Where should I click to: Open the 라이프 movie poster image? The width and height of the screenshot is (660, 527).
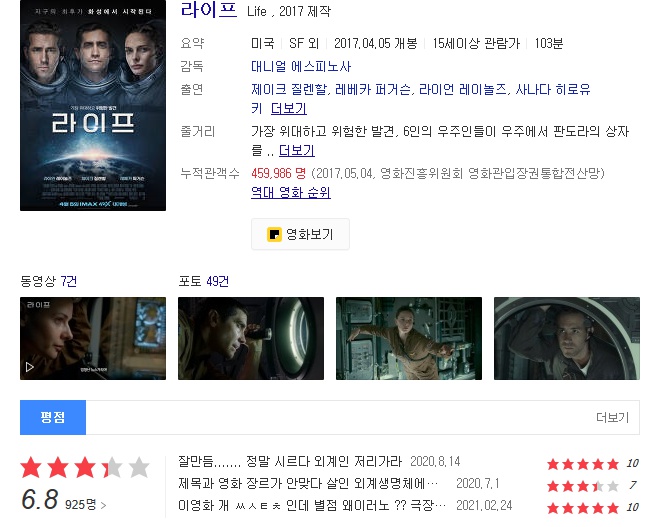click(93, 105)
